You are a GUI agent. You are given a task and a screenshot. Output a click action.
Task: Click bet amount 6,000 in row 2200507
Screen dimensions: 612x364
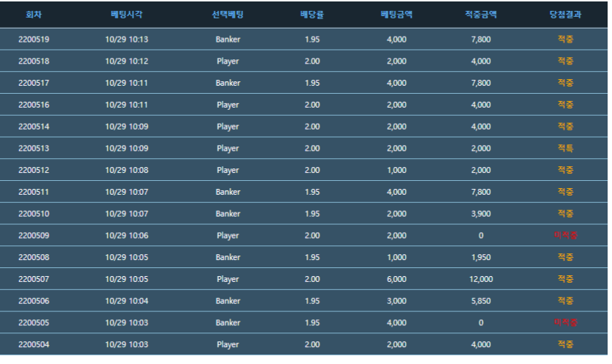click(x=397, y=279)
